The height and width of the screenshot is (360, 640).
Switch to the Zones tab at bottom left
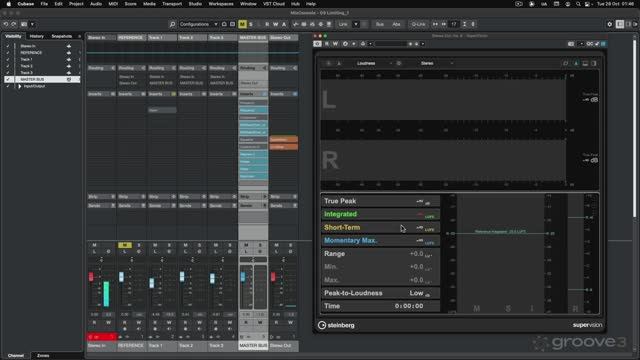(x=43, y=356)
